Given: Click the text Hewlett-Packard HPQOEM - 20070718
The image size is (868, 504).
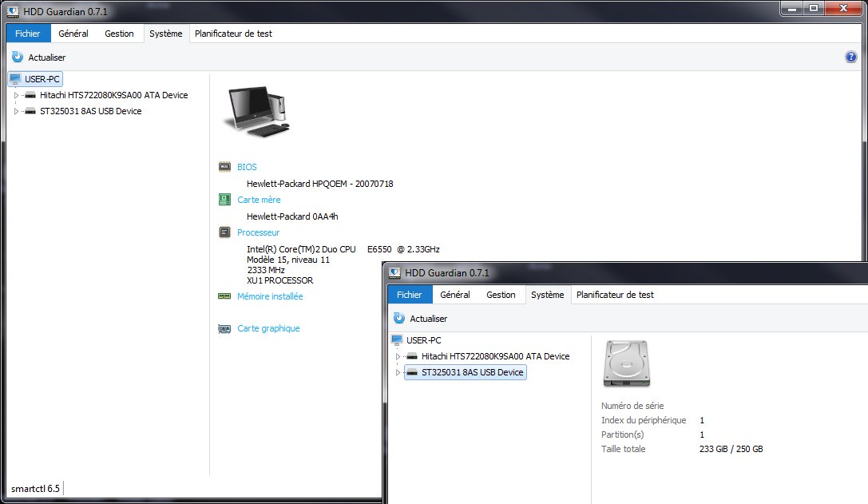Looking at the screenshot, I should point(320,184).
